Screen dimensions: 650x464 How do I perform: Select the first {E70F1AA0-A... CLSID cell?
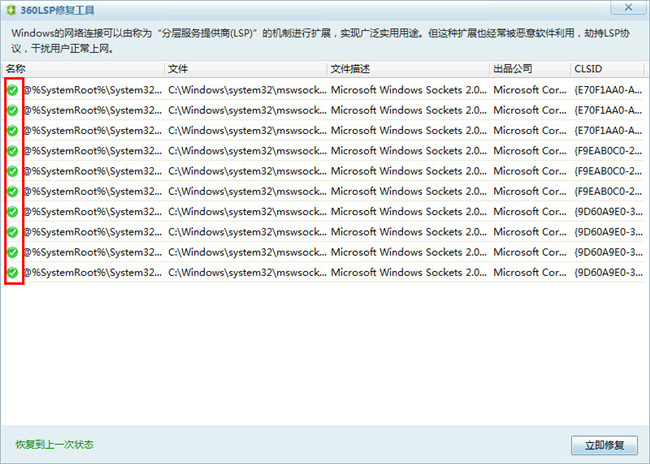pyautogui.click(x=608, y=90)
